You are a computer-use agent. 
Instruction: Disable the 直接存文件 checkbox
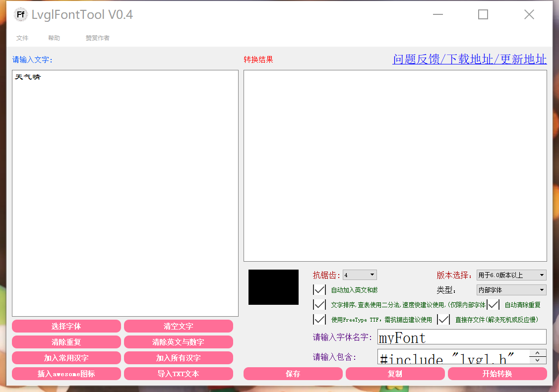pos(443,319)
